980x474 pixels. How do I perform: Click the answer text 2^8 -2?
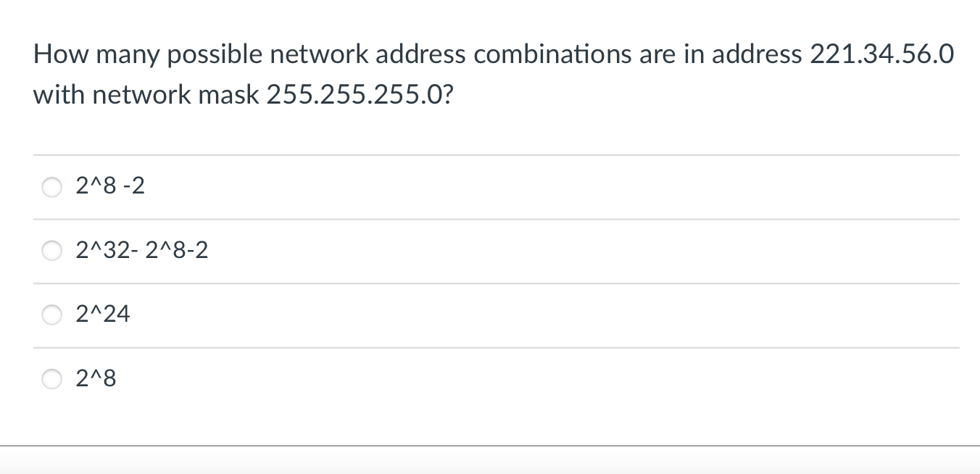coord(109,186)
